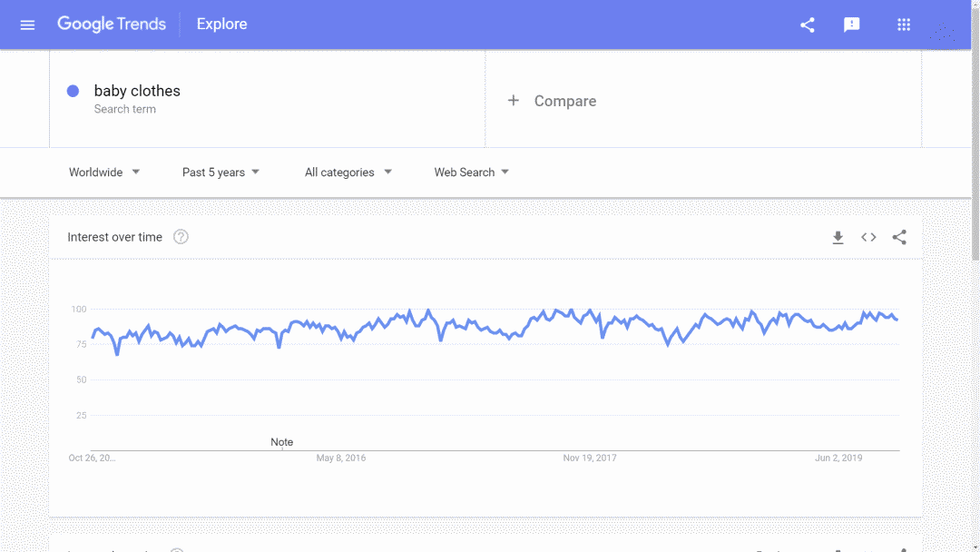
Task: Click the Note marker on the timeline
Action: [x=281, y=442]
